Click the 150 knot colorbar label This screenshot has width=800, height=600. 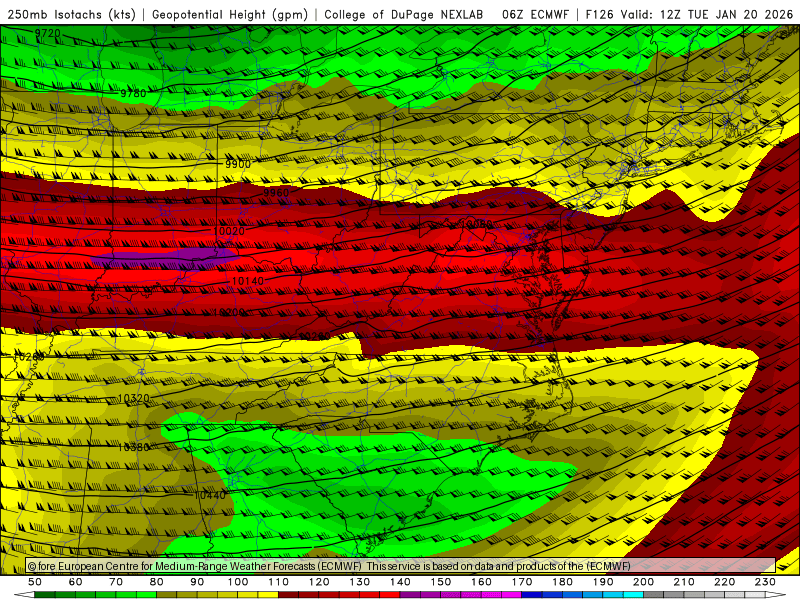point(441,582)
